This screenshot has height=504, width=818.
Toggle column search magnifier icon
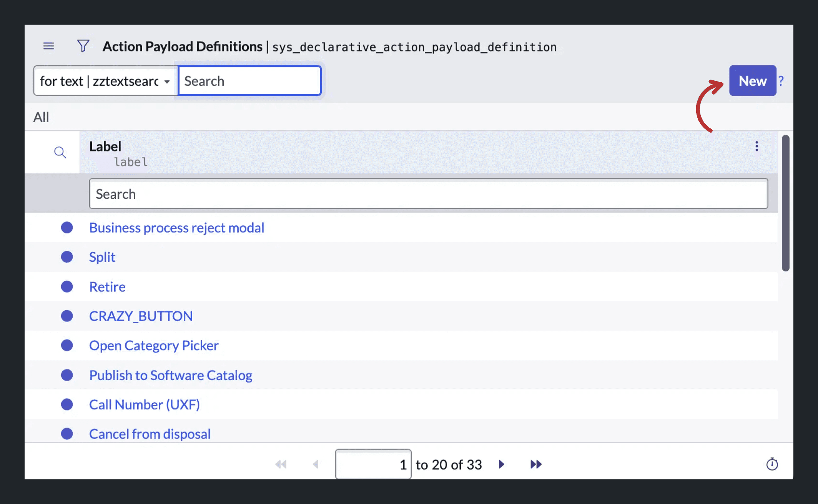[60, 152]
